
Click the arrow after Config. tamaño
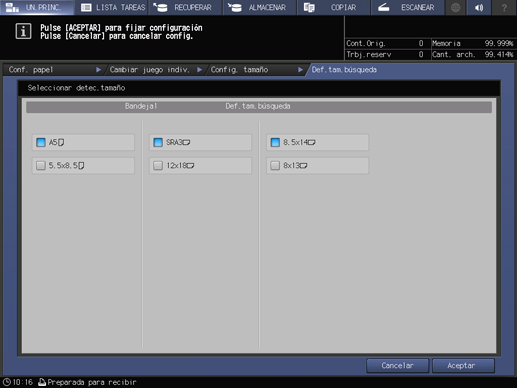(300, 70)
